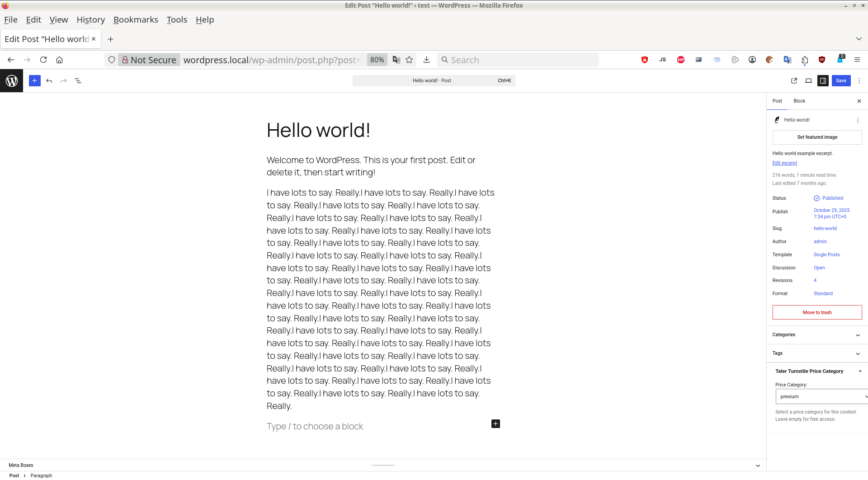The height and width of the screenshot is (480, 868).
Task: Change the Single Posts template
Action: (x=826, y=255)
